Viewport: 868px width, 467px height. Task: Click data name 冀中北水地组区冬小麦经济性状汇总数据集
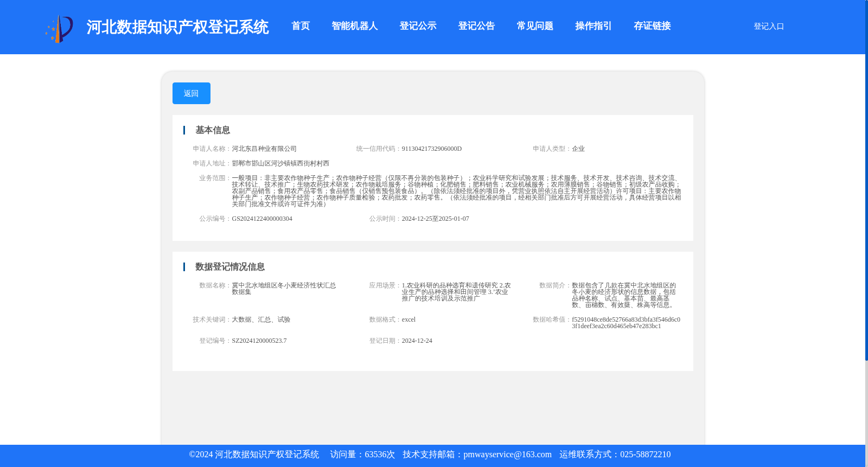[284, 289]
